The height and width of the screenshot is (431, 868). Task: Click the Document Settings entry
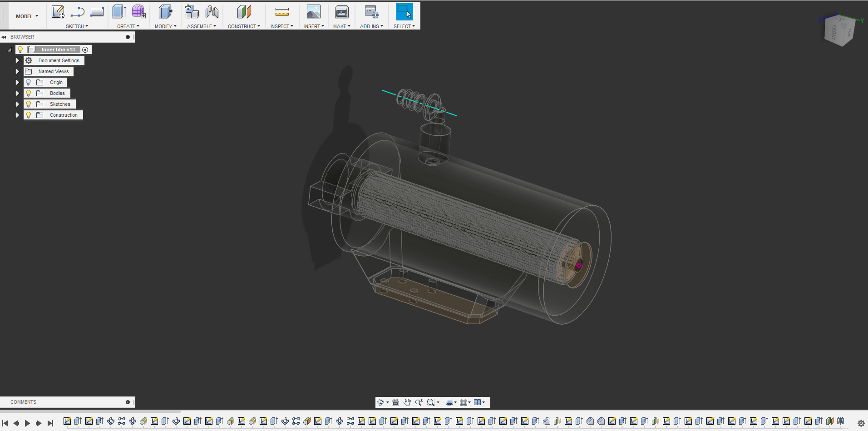point(59,60)
